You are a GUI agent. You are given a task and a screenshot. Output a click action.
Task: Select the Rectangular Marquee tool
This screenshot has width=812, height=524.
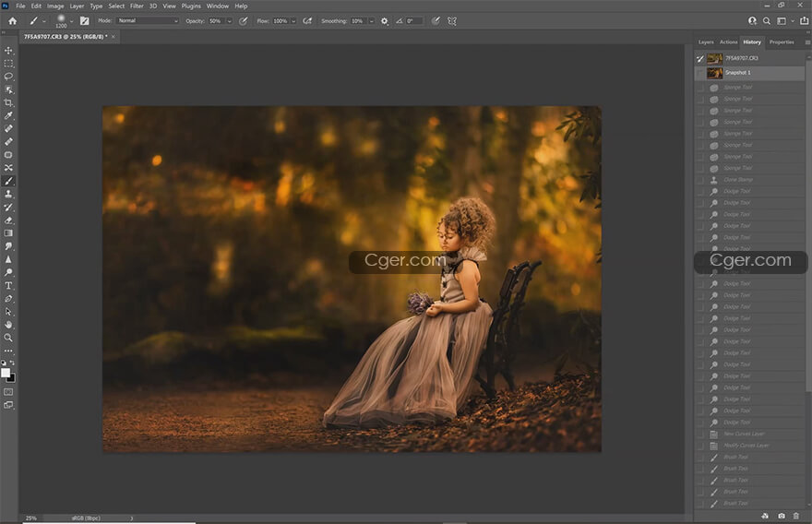[x=8, y=63]
